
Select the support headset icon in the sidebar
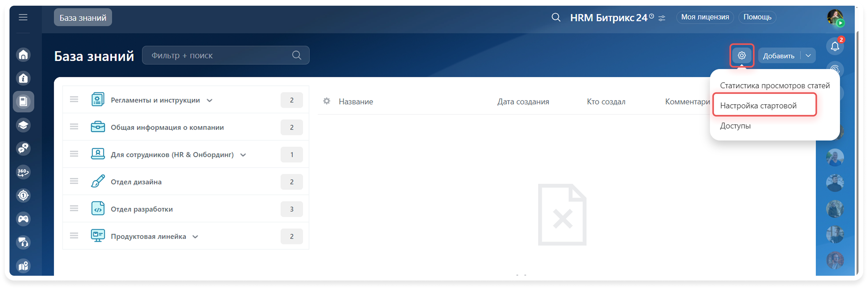[23, 242]
